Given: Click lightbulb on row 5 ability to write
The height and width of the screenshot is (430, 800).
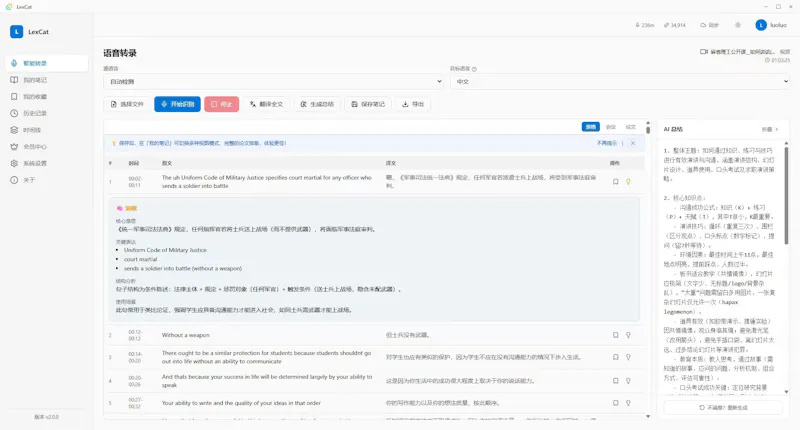Looking at the screenshot, I should (629, 403).
